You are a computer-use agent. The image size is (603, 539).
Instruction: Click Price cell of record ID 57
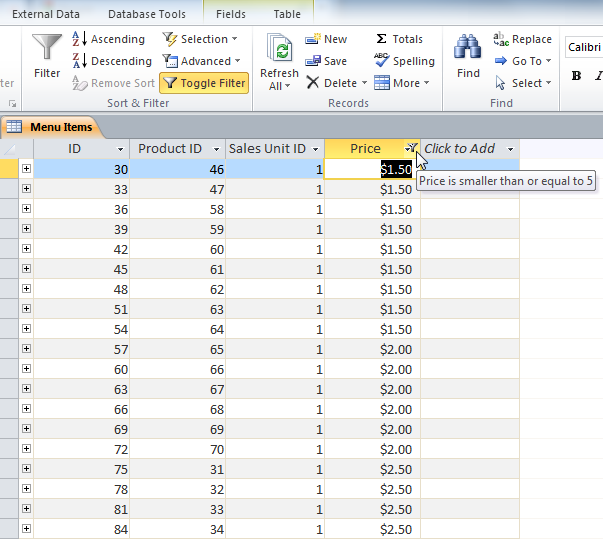point(372,349)
